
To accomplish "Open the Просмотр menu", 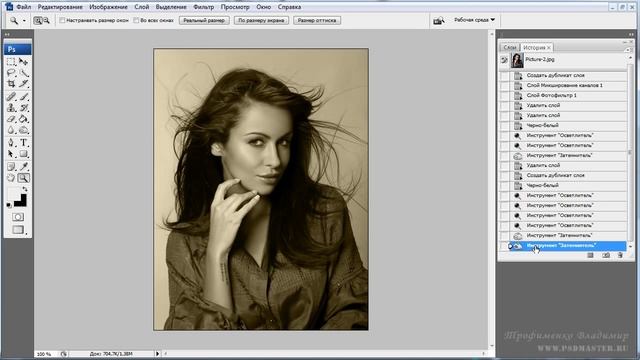I will (235, 7).
